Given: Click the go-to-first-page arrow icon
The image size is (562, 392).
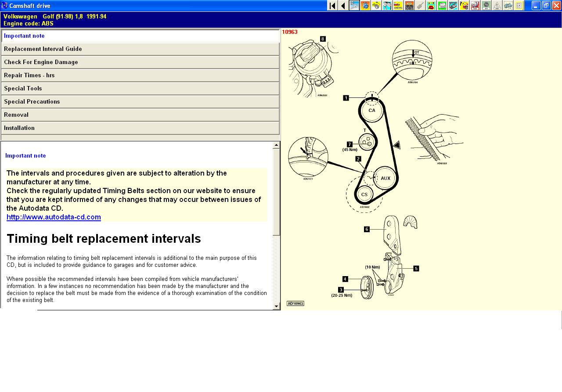Looking at the screenshot, I should (332, 6).
